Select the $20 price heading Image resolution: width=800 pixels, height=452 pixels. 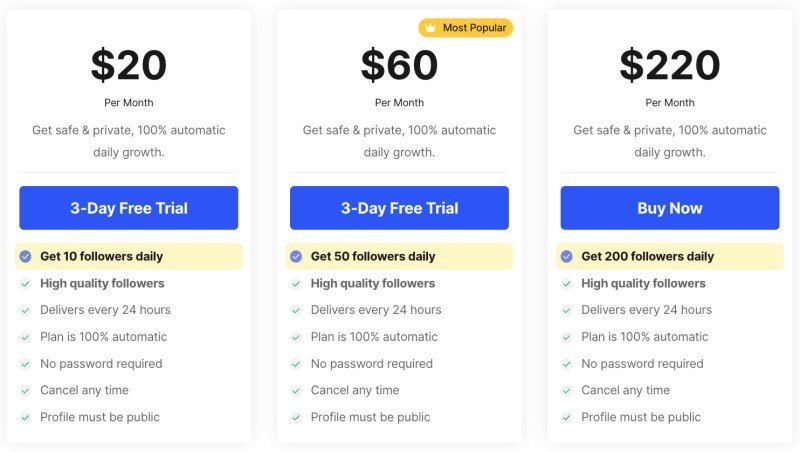(129, 65)
